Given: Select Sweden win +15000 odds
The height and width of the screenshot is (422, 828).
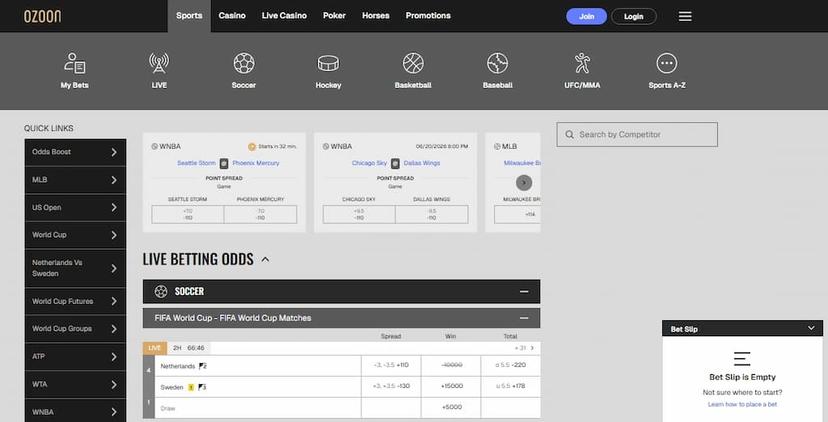Looking at the screenshot, I should pos(451,387).
